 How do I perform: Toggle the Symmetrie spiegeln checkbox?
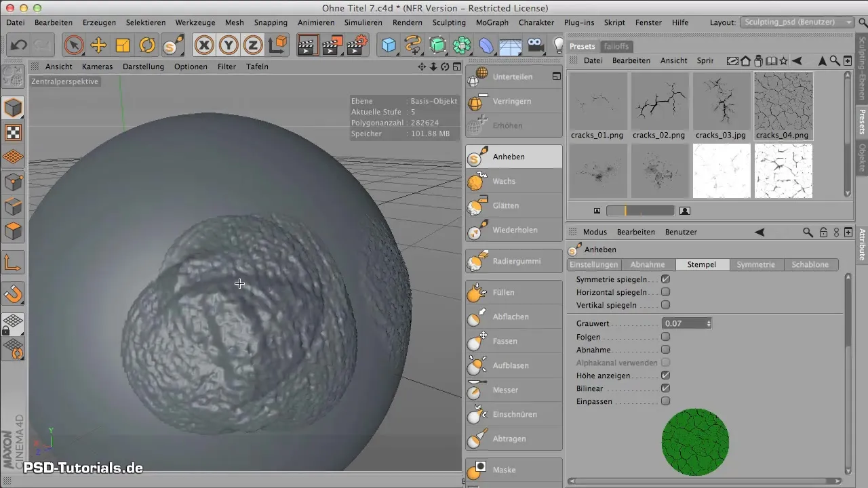[665, 279]
